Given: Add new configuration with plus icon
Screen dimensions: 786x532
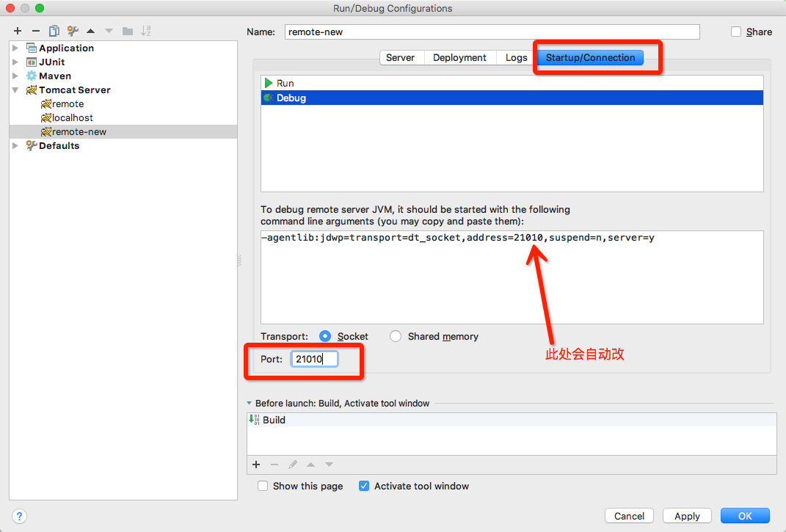Looking at the screenshot, I should pos(18,31).
